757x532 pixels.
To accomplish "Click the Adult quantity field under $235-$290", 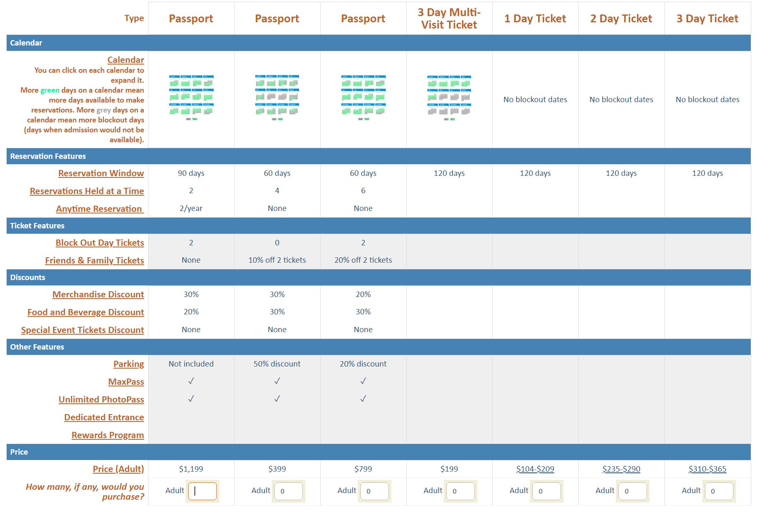I will [633, 491].
